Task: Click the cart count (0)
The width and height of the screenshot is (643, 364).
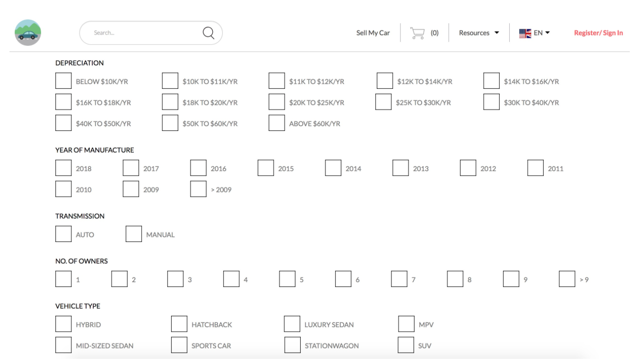Action: point(434,33)
